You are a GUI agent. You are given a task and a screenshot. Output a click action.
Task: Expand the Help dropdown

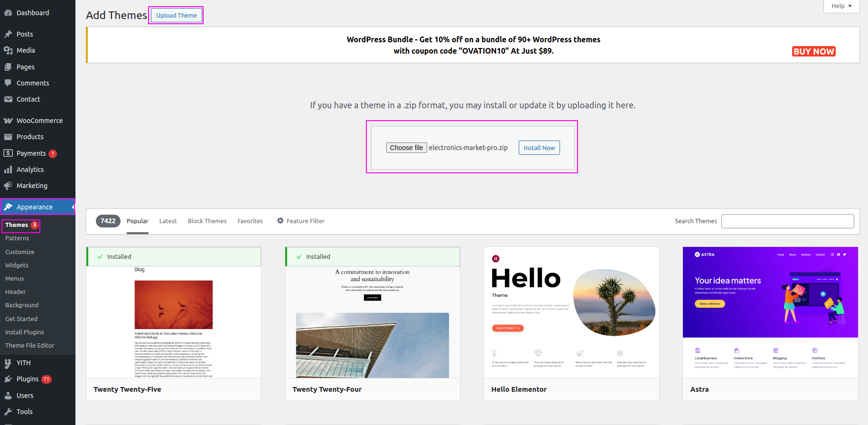[x=841, y=6]
